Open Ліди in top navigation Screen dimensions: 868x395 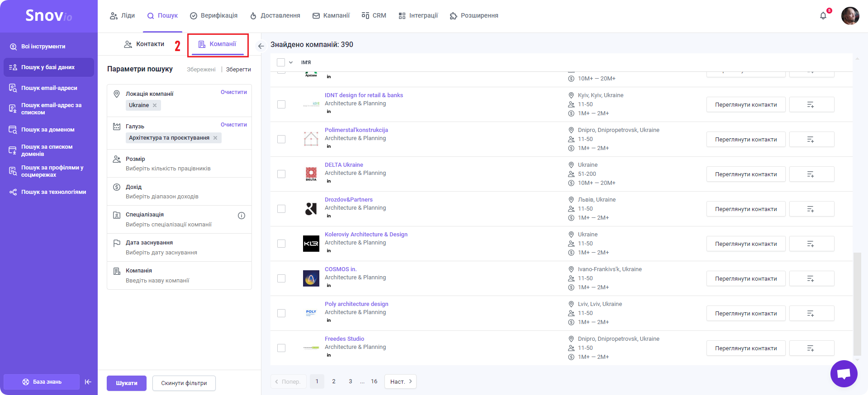123,16
